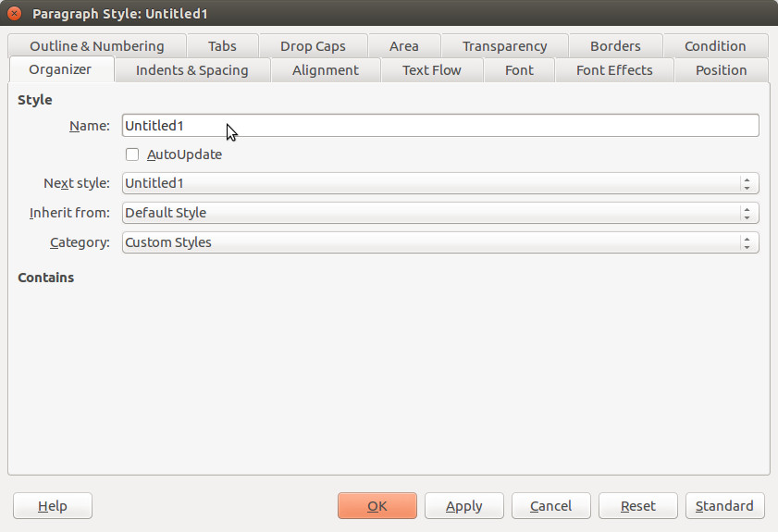Switch to the Indents & Spacing tab

192,70
